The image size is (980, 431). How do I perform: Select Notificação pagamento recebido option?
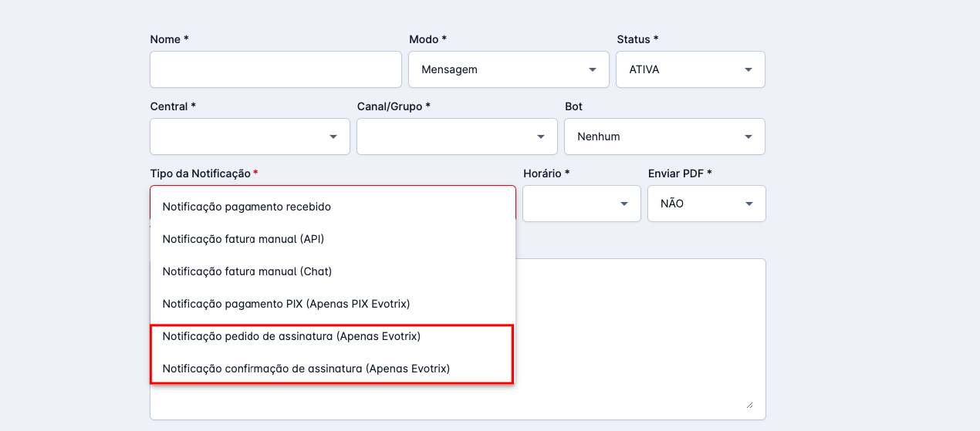(246, 207)
